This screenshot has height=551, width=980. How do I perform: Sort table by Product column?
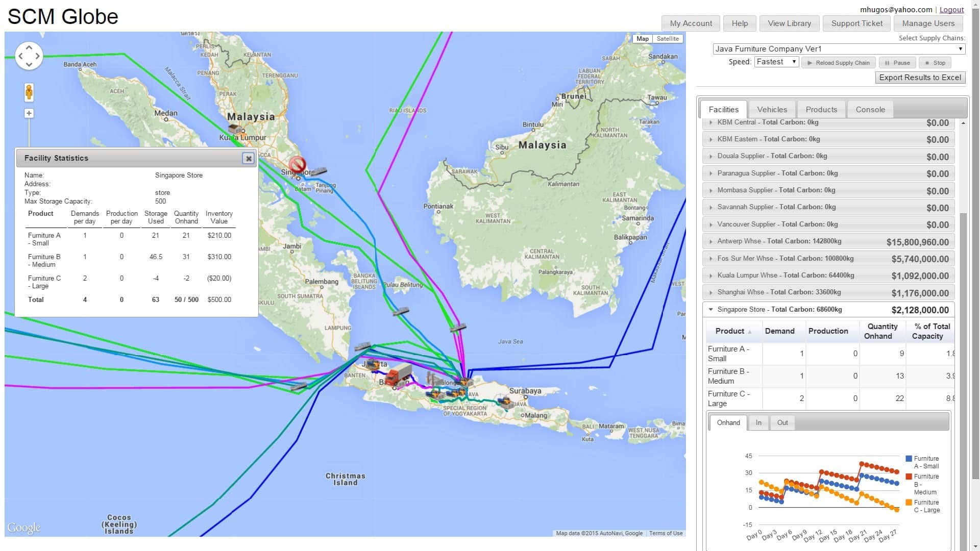(734, 331)
